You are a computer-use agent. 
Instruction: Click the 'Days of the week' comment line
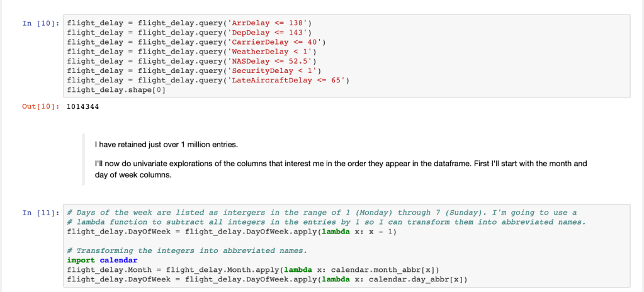(x=321, y=213)
